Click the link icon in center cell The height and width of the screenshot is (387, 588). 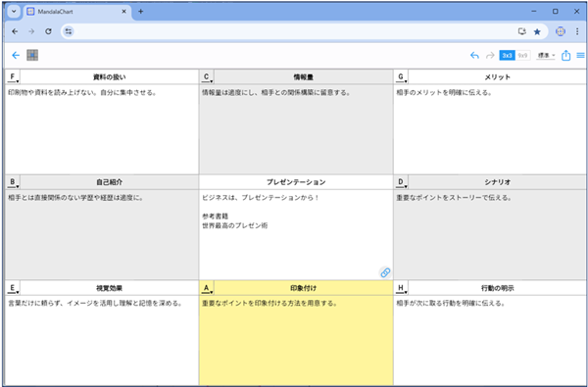click(x=385, y=272)
